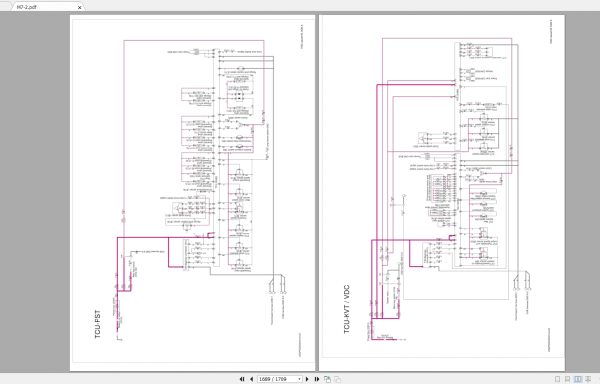This screenshot has height=384, width=600.
Task: Select two-page facing layout
Action: [x=578, y=379]
